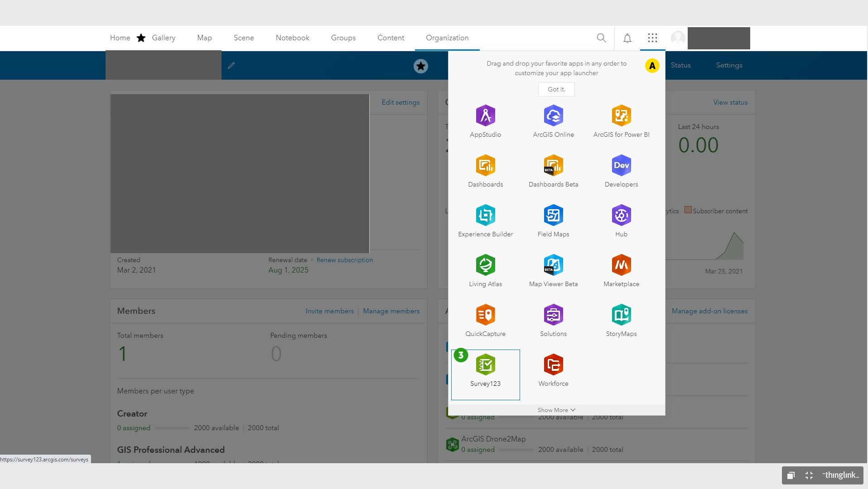Toggle the Subscriber content legend swatch
Screen dimensions: 868x489
click(688, 210)
